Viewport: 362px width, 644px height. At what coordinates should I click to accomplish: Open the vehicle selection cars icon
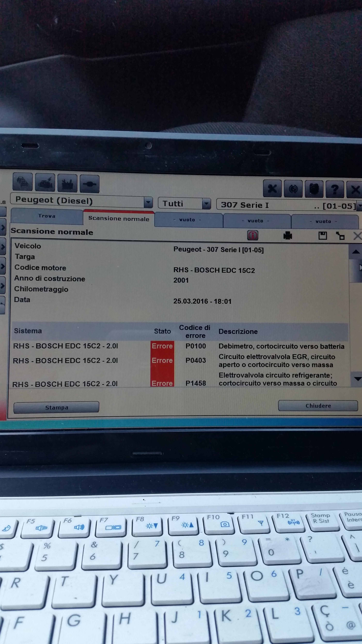point(23,182)
